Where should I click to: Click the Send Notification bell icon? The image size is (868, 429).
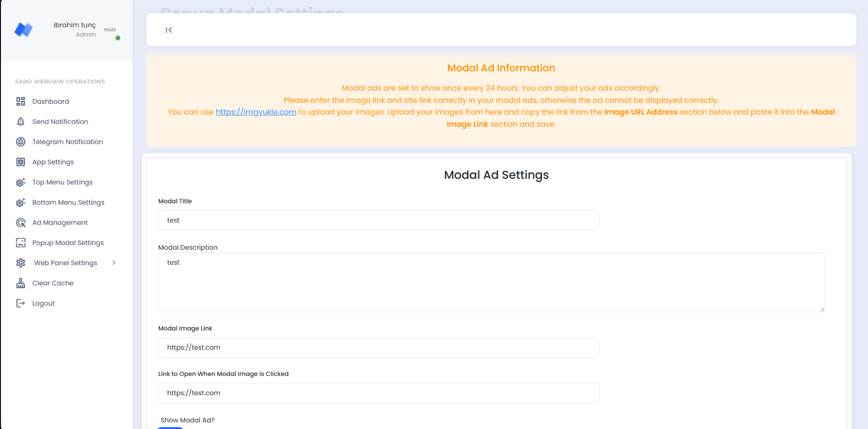[21, 122]
